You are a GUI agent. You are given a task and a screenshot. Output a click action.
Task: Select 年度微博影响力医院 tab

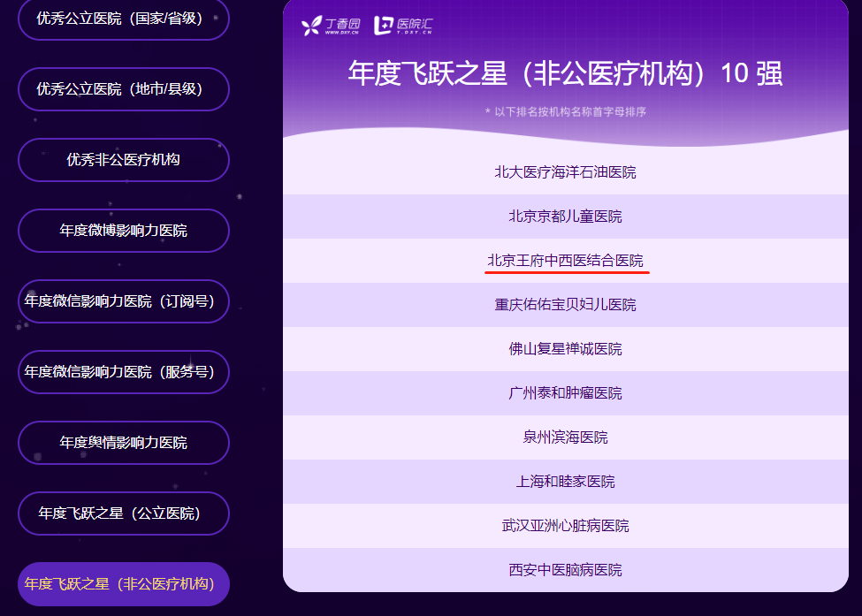123,231
